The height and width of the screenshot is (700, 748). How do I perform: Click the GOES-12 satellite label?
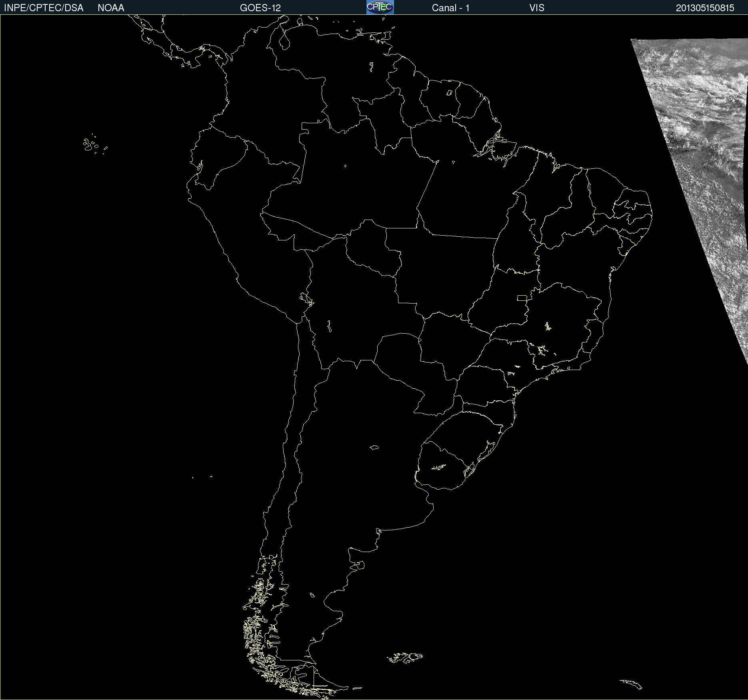point(260,8)
